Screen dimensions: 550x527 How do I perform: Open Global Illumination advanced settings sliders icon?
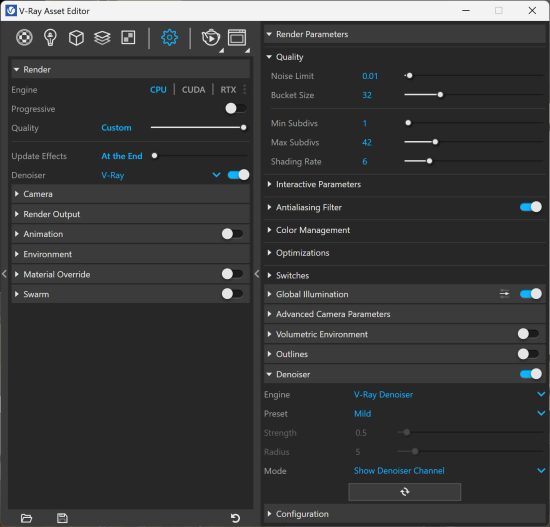click(x=504, y=293)
